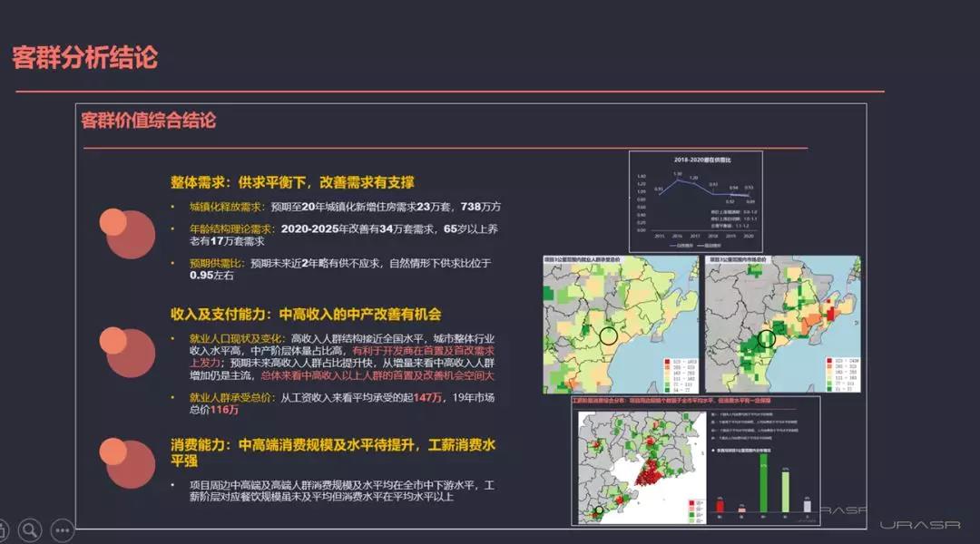Image resolution: width=980 pixels, height=544 pixels.
Task: Open the magnifier zoom tool icon
Action: coord(29,530)
